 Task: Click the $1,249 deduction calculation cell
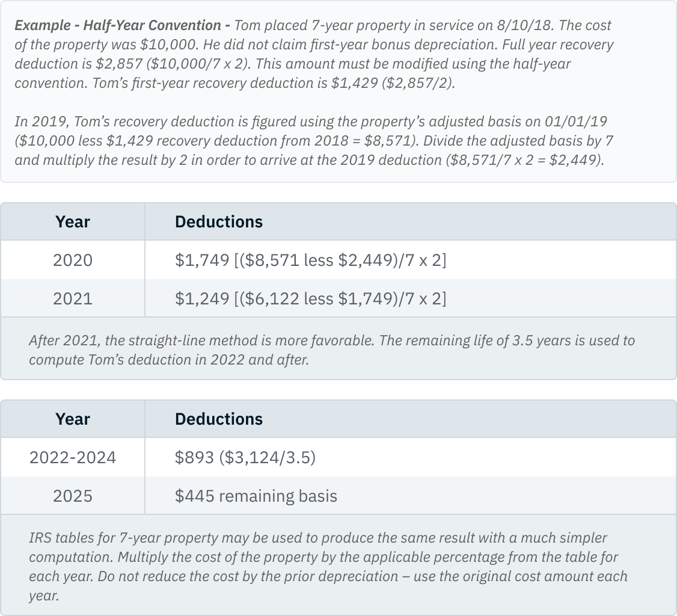(310, 298)
